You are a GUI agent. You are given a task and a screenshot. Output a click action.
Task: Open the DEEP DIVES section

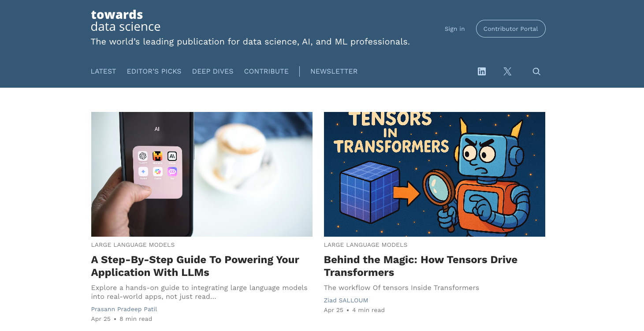212,71
